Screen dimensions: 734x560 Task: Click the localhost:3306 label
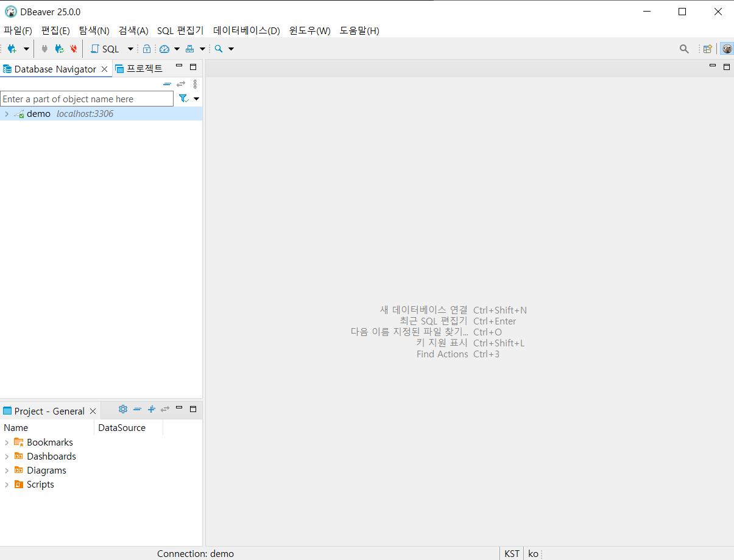pyautogui.click(x=85, y=114)
